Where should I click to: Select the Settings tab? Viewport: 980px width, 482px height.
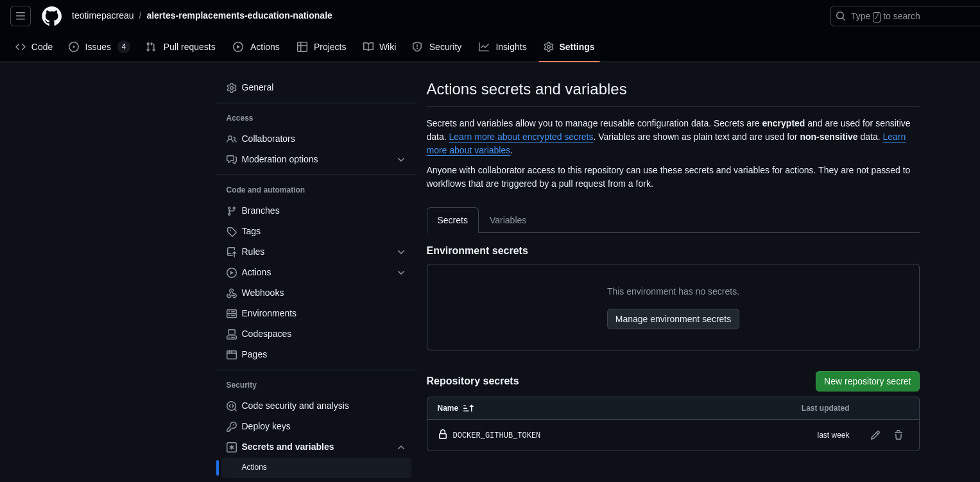(569, 47)
